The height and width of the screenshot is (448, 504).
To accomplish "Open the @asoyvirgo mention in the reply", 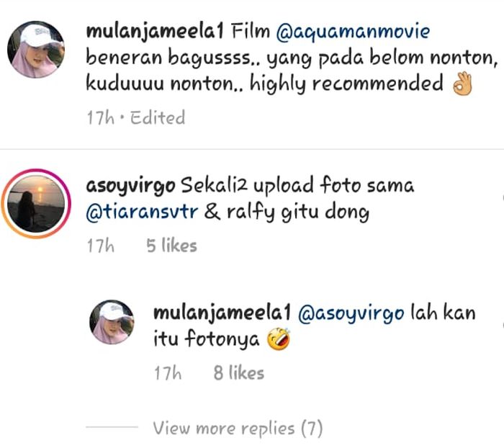I will tap(351, 313).
